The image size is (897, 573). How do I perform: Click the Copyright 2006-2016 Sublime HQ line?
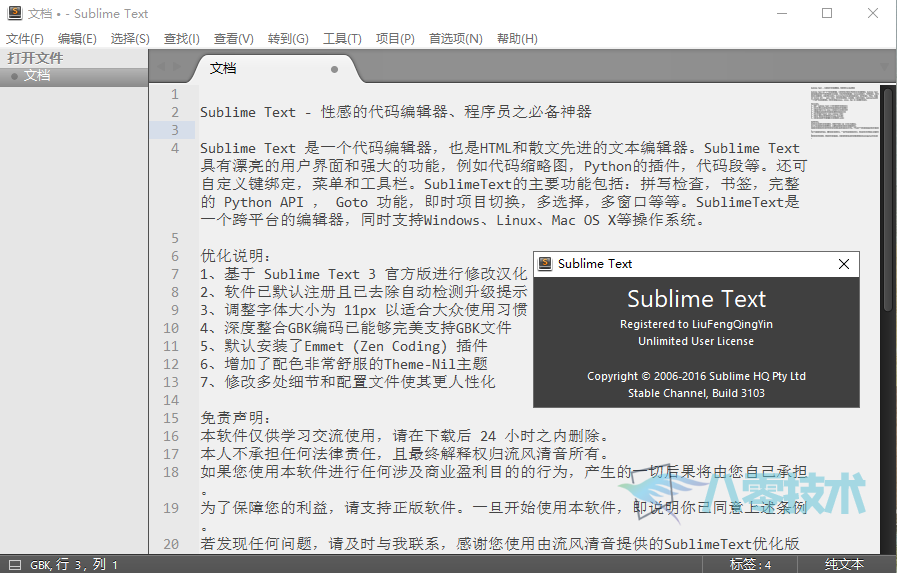coord(696,376)
